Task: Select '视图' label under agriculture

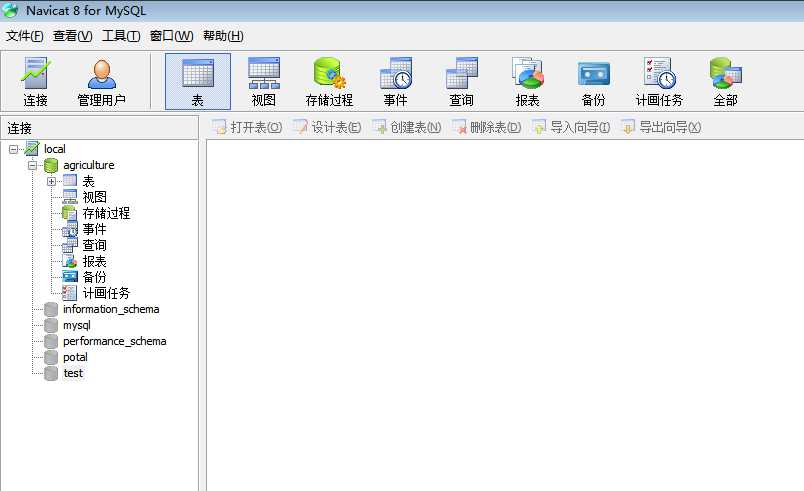Action: click(94, 197)
